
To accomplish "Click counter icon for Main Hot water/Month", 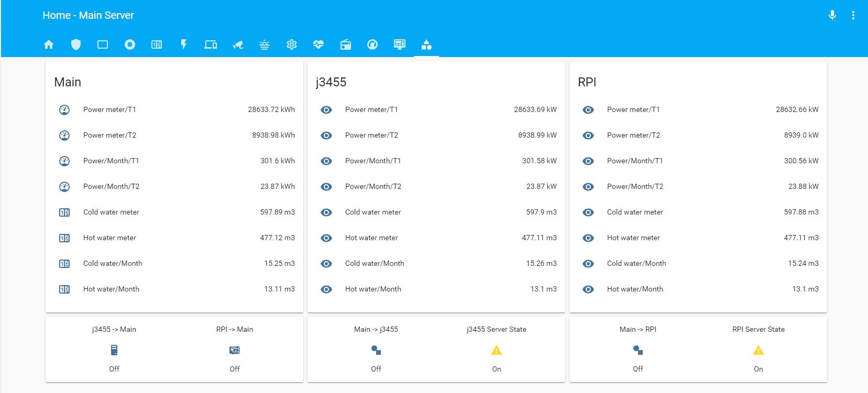I will 64,289.
